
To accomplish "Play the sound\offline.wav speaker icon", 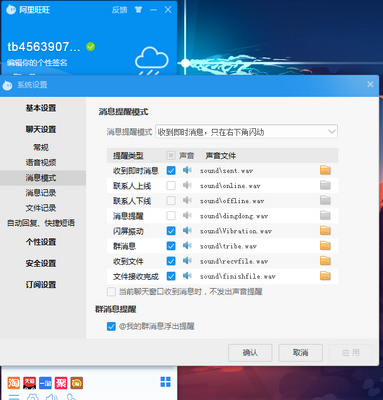I will [187, 200].
